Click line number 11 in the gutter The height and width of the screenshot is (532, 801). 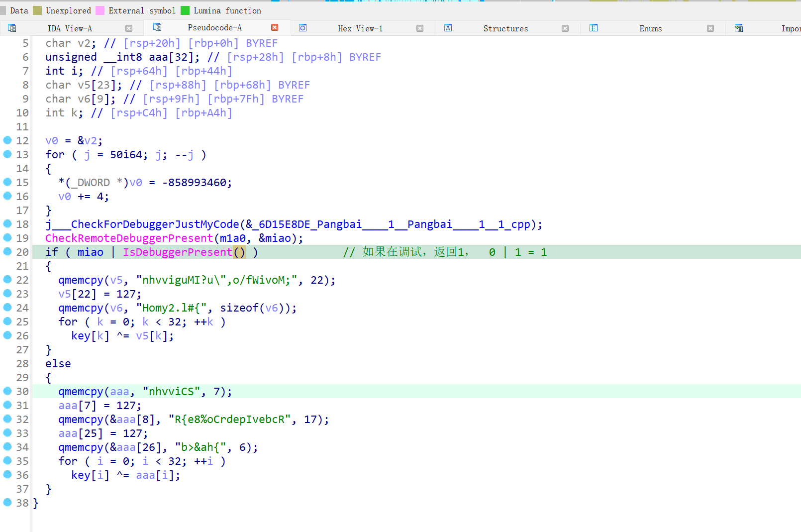point(23,127)
